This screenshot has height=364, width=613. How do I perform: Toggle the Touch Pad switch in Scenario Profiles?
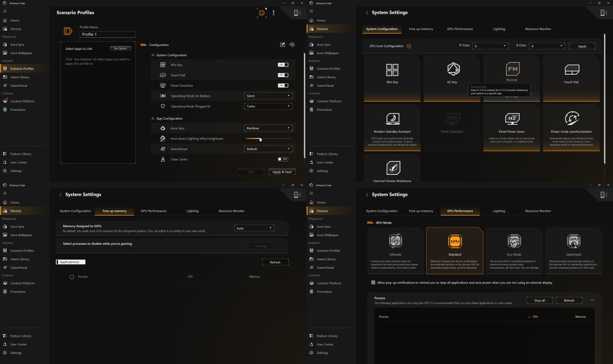[x=283, y=75]
